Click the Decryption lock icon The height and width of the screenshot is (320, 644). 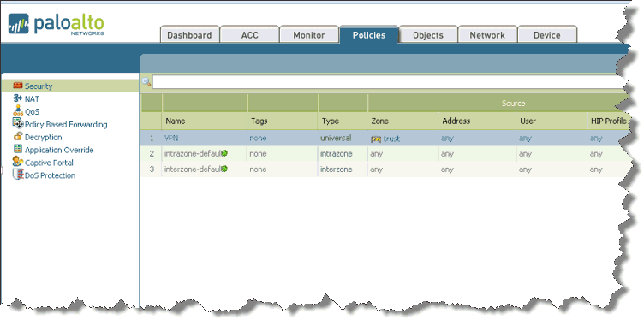(x=18, y=136)
